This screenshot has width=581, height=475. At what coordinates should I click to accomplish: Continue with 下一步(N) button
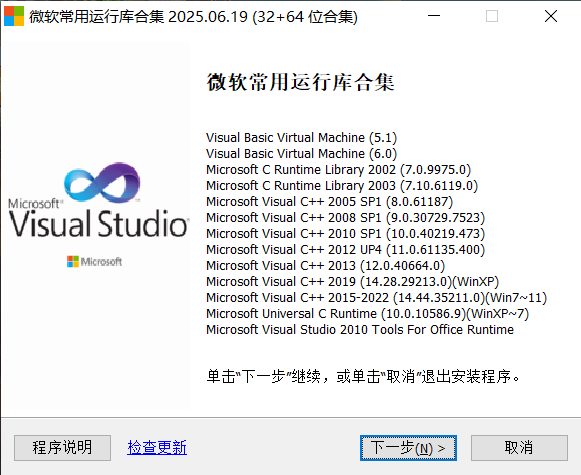click(408, 448)
